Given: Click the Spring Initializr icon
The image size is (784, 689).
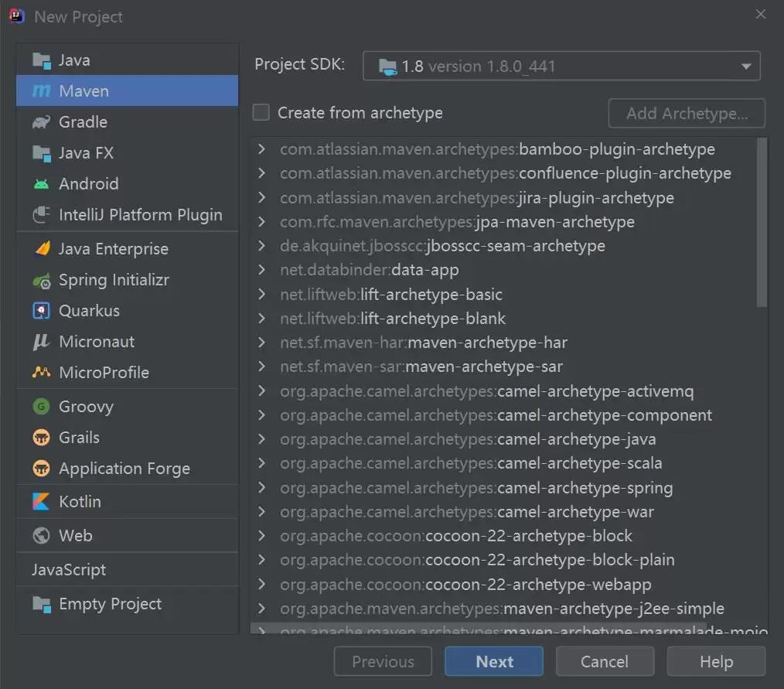Looking at the screenshot, I should [42, 281].
